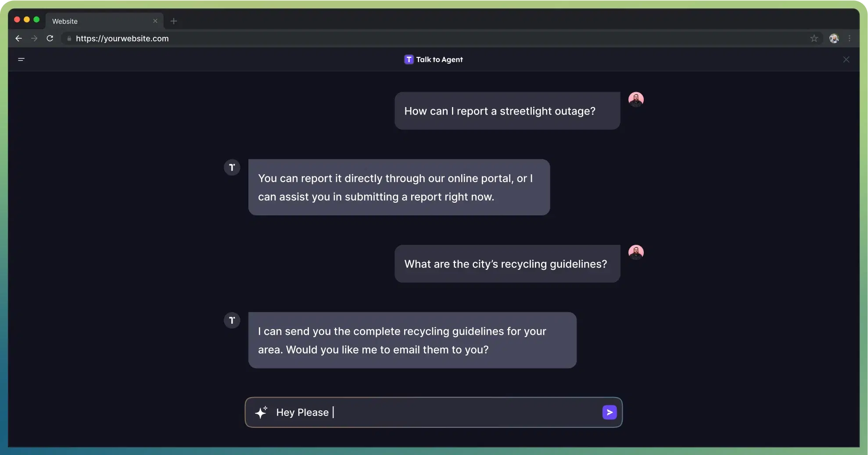Click the AI sparkle icon in input box

click(x=261, y=412)
